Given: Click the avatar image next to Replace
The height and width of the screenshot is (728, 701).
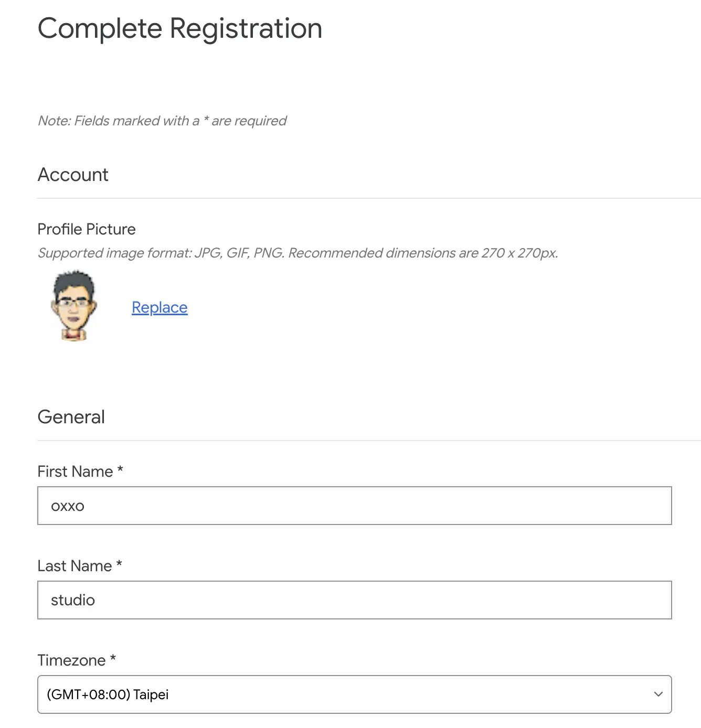Looking at the screenshot, I should 73,307.
